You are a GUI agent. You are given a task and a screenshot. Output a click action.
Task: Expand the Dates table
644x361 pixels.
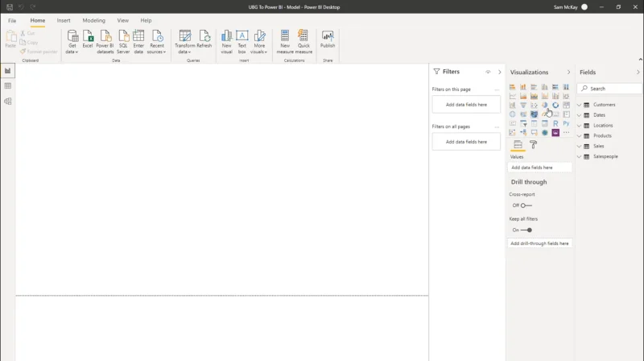pos(579,115)
